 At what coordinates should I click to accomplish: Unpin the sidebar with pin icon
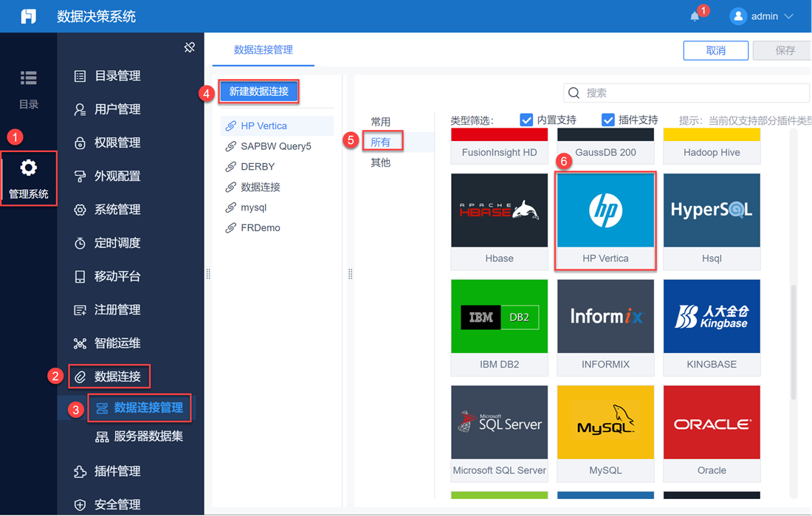coord(190,48)
